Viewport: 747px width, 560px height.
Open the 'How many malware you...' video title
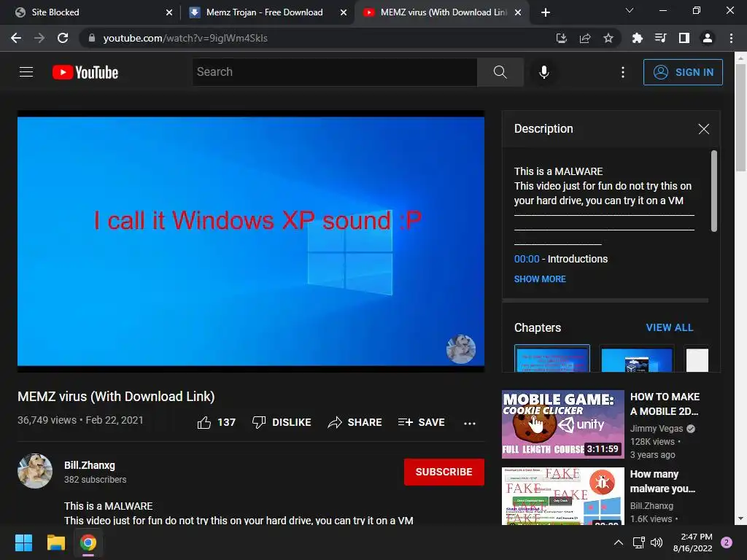point(662,481)
